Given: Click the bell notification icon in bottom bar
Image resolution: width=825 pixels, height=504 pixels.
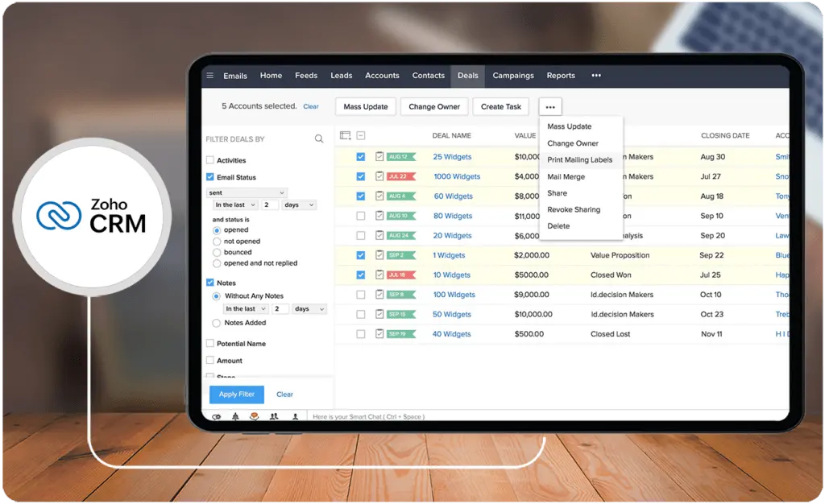Looking at the screenshot, I should [x=235, y=416].
